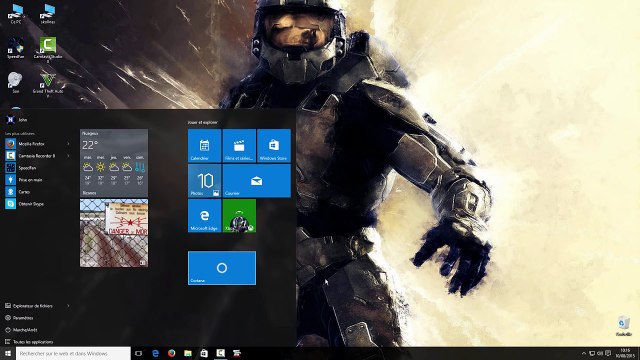
Task: Click the John user account
Action: [17, 120]
